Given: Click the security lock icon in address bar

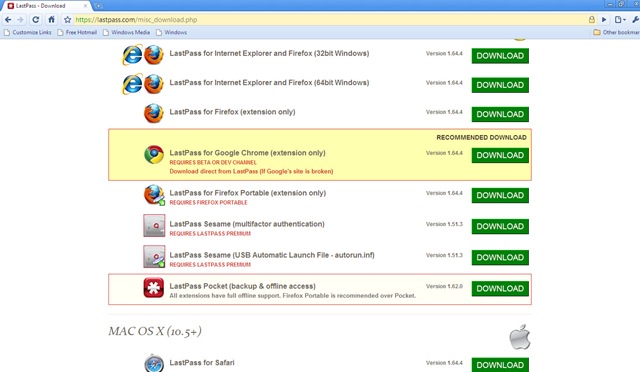Looking at the screenshot, I should [x=591, y=19].
